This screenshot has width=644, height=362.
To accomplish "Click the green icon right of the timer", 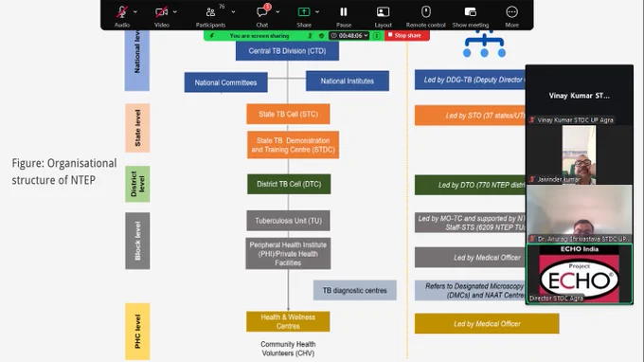I will tap(377, 36).
